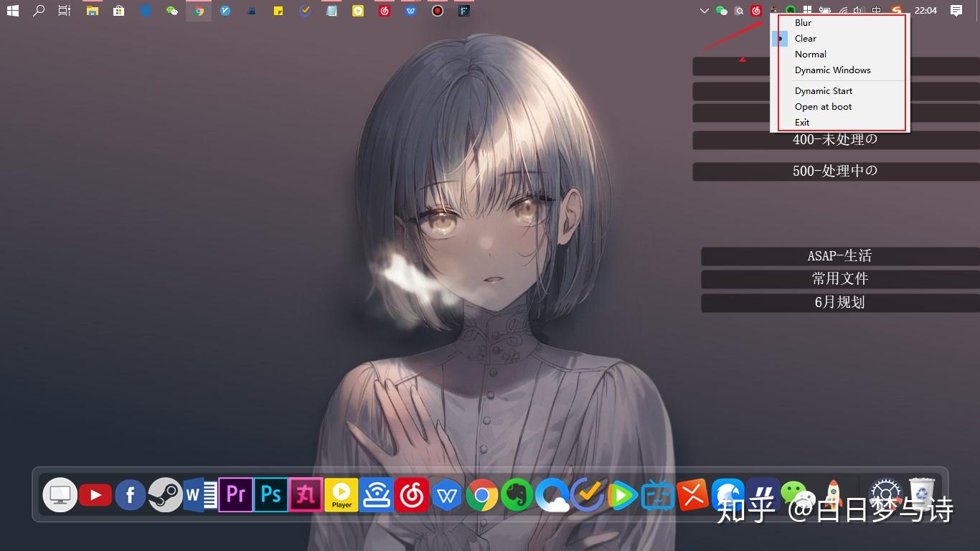Launch Bilibili from the dock
Screen dimensions: 980x551
pyautogui.click(x=658, y=495)
